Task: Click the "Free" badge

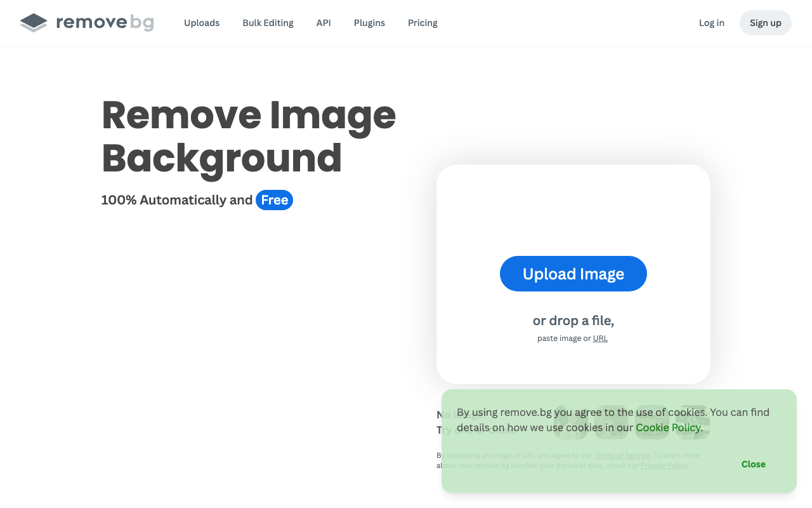Action: (x=274, y=200)
